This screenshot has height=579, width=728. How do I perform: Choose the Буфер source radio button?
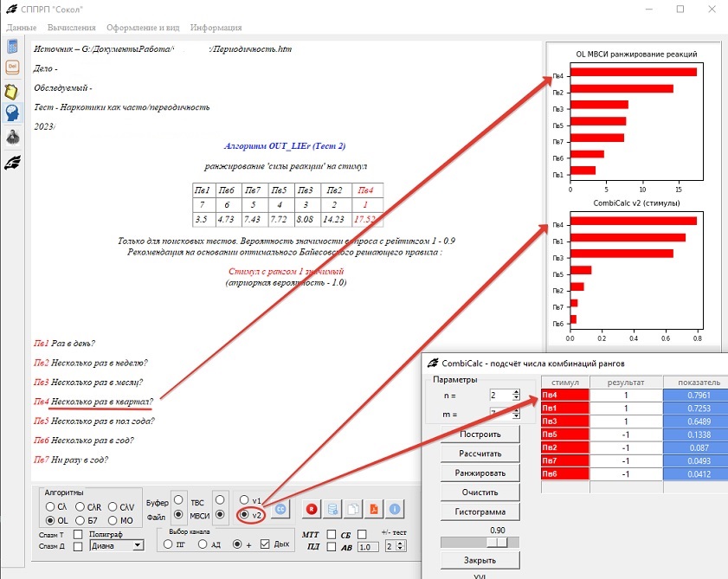pos(178,499)
